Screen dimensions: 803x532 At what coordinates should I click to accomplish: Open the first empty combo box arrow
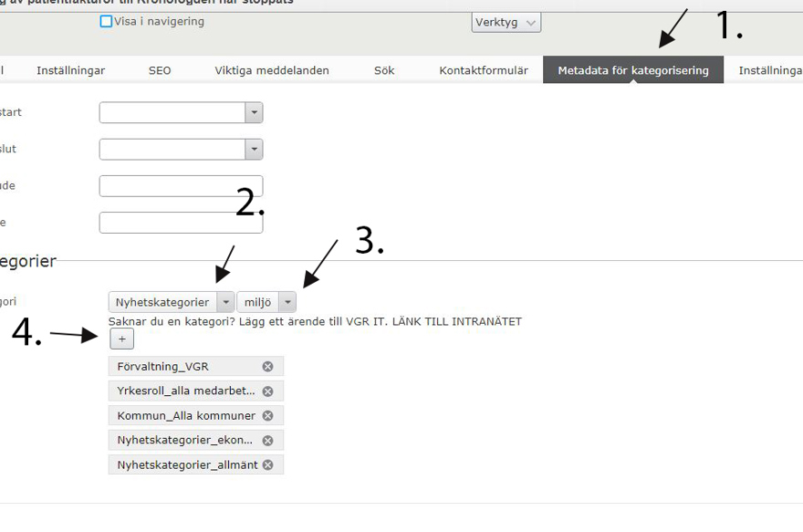coord(254,112)
